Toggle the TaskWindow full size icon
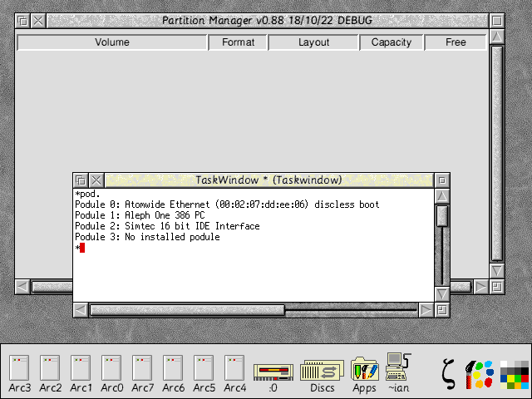 (x=442, y=180)
